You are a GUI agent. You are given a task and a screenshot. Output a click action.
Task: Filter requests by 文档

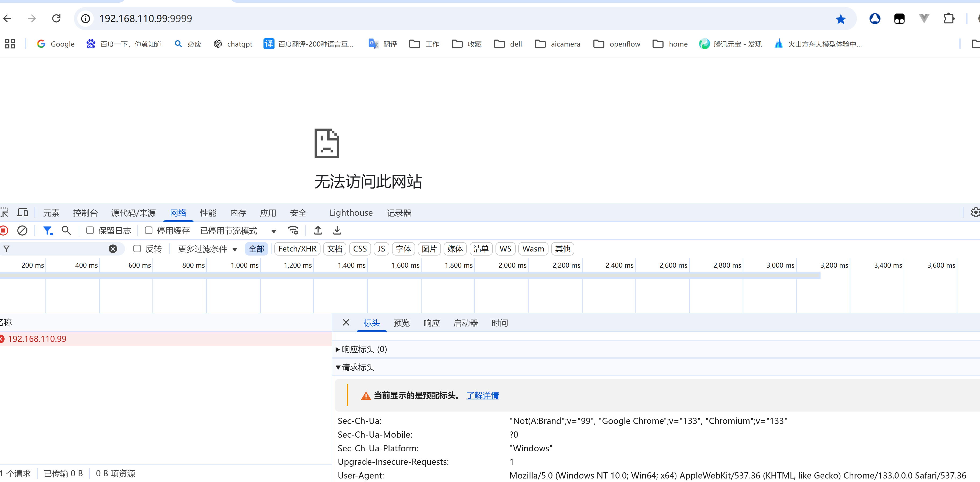coord(335,249)
